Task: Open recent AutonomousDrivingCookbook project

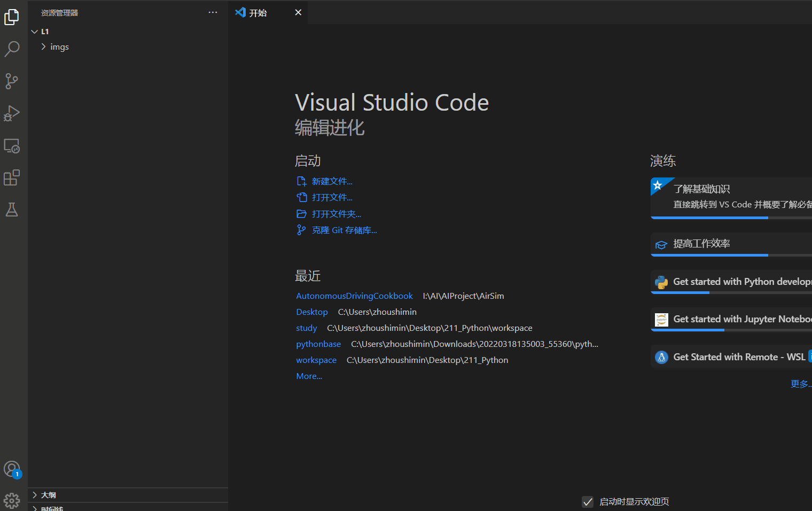Action: tap(354, 296)
